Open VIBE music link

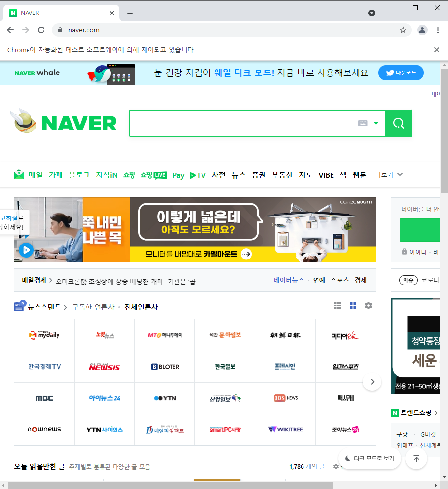[x=326, y=175]
